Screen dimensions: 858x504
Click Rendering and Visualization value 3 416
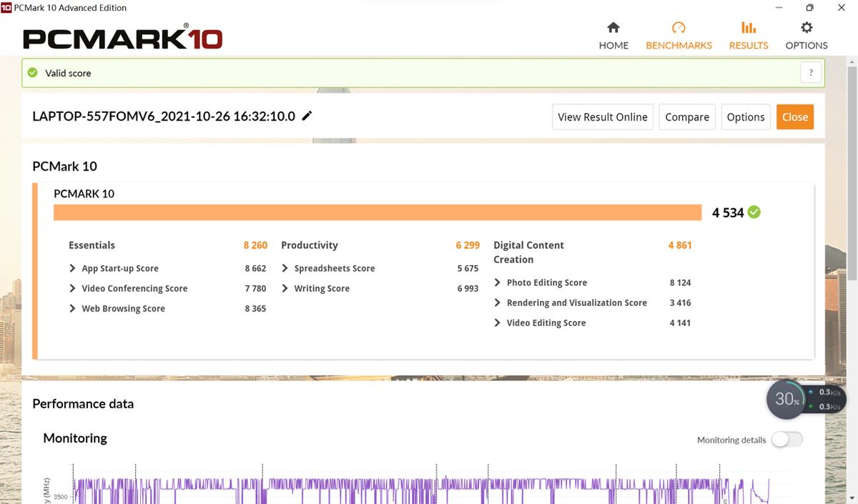pyautogui.click(x=680, y=302)
